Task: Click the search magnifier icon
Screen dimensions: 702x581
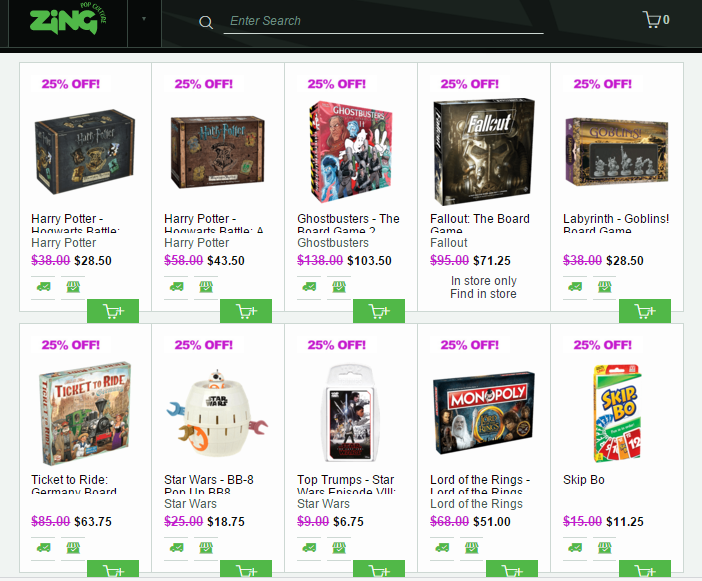Action: tap(205, 22)
